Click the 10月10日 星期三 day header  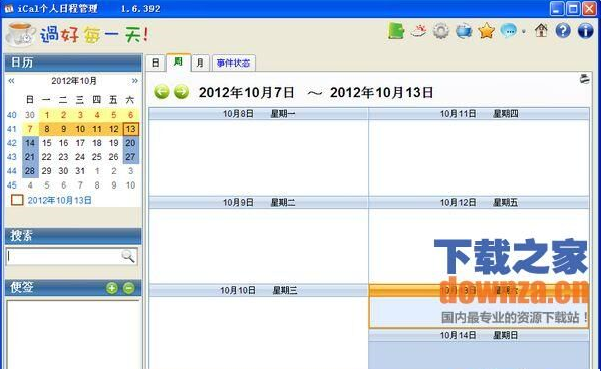point(258,290)
